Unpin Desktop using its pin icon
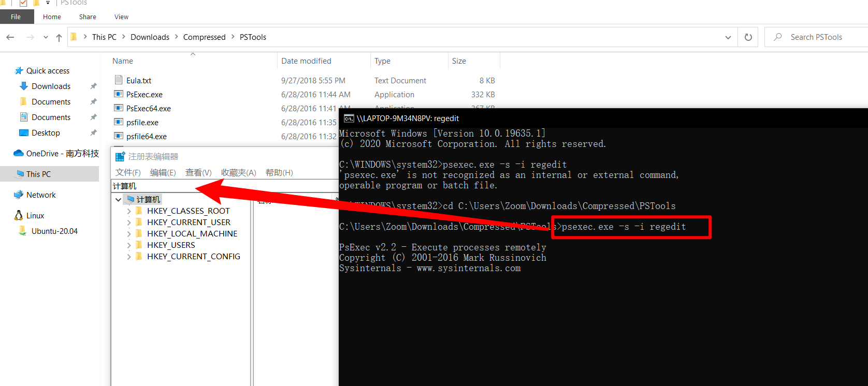The image size is (868, 386). click(93, 133)
